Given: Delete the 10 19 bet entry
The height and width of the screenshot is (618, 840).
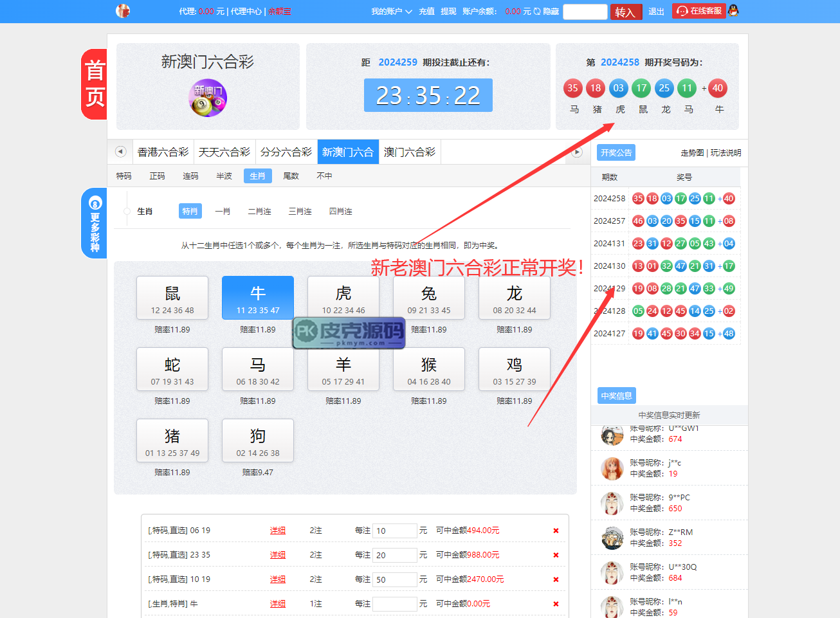Looking at the screenshot, I should pos(556,579).
